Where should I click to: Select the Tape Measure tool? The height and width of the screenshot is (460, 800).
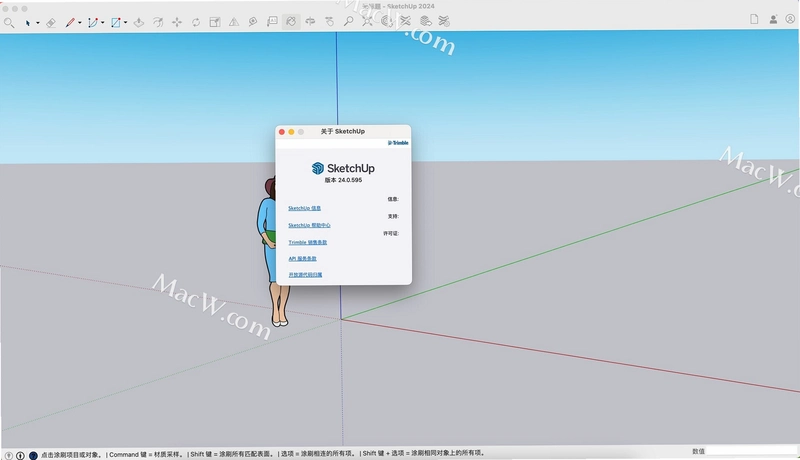click(x=253, y=22)
